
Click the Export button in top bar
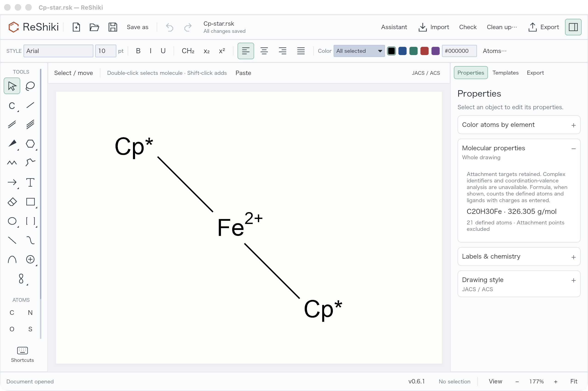pos(543,27)
